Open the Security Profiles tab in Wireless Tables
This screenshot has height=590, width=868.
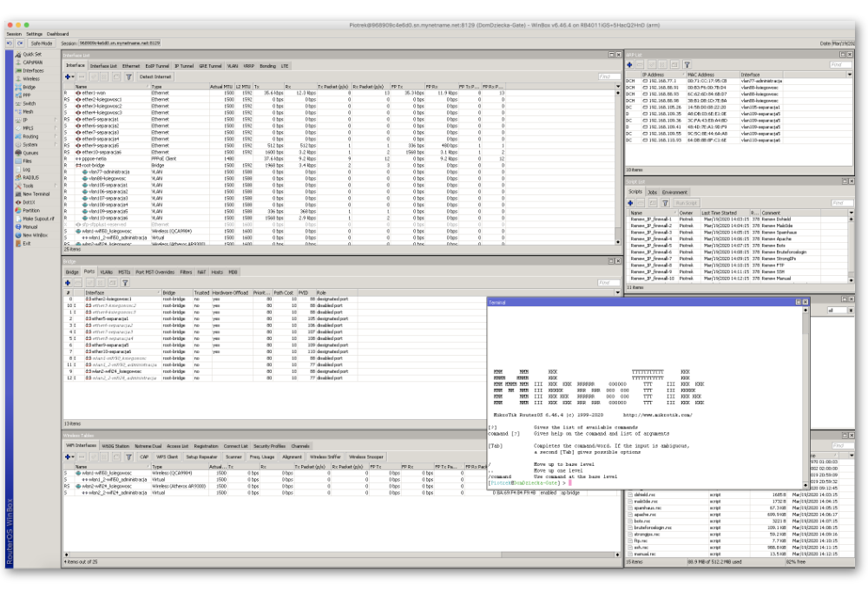coord(269,446)
